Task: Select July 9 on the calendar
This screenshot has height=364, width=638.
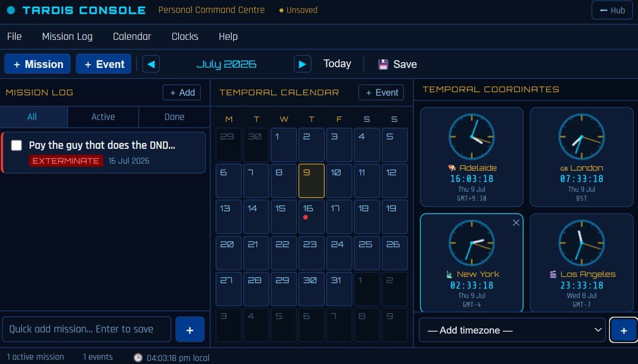Action: [312, 181]
